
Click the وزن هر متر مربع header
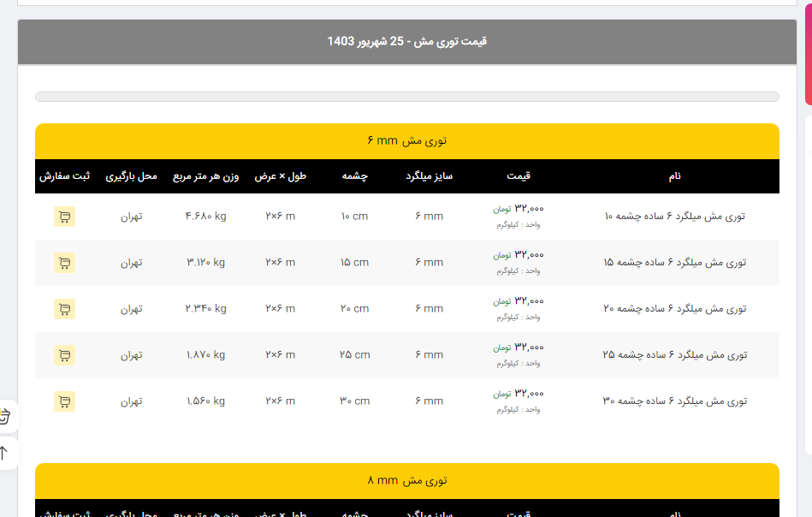[x=205, y=176]
